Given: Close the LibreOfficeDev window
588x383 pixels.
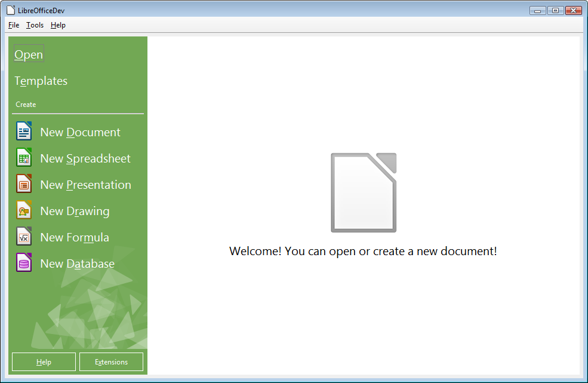Looking at the screenshot, I should 574,11.
